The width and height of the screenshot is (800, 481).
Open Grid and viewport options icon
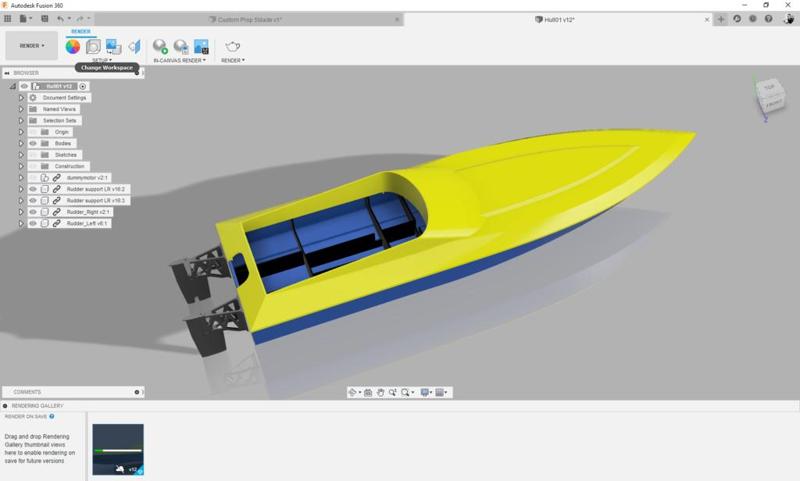tap(440, 392)
